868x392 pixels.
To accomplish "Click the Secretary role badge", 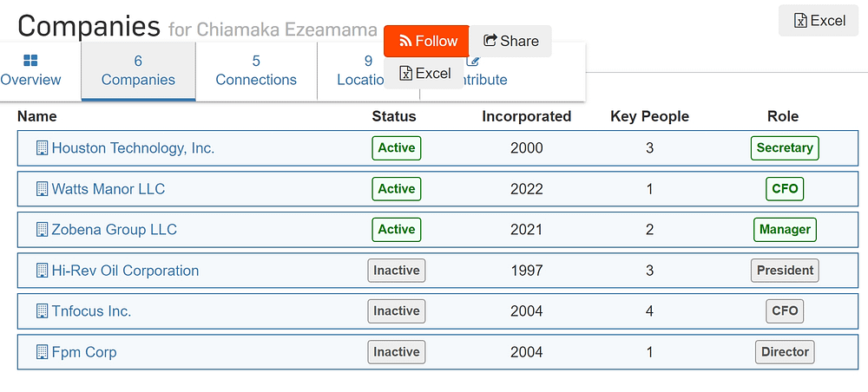I will [x=785, y=147].
